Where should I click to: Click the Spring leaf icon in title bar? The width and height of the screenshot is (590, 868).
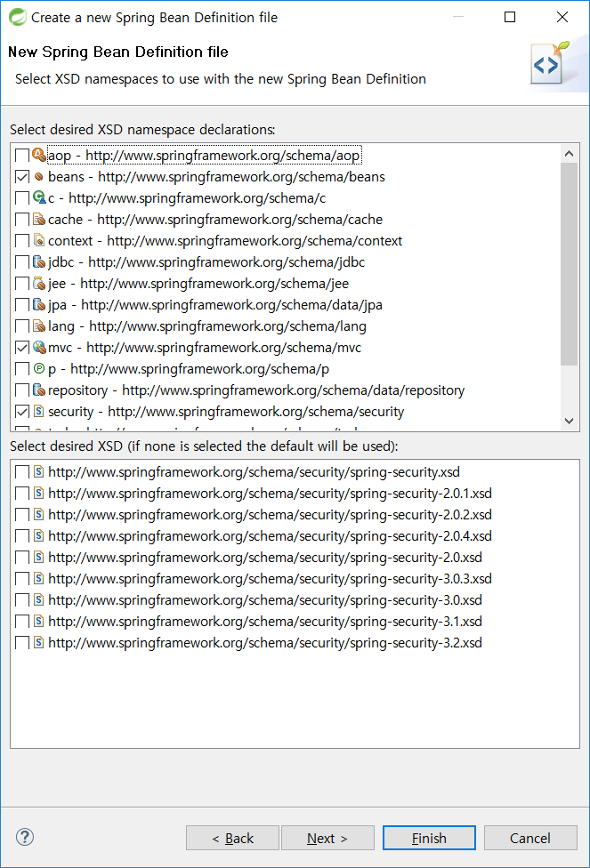coord(17,17)
